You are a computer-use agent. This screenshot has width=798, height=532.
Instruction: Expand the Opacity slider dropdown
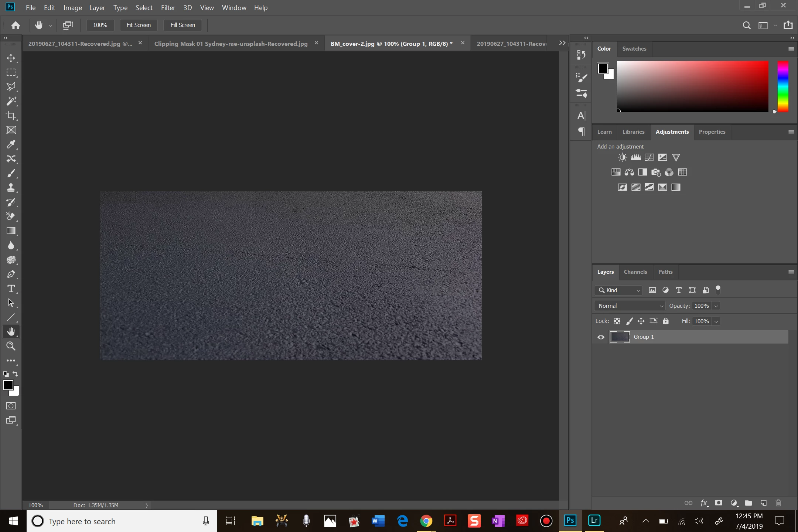pos(716,306)
